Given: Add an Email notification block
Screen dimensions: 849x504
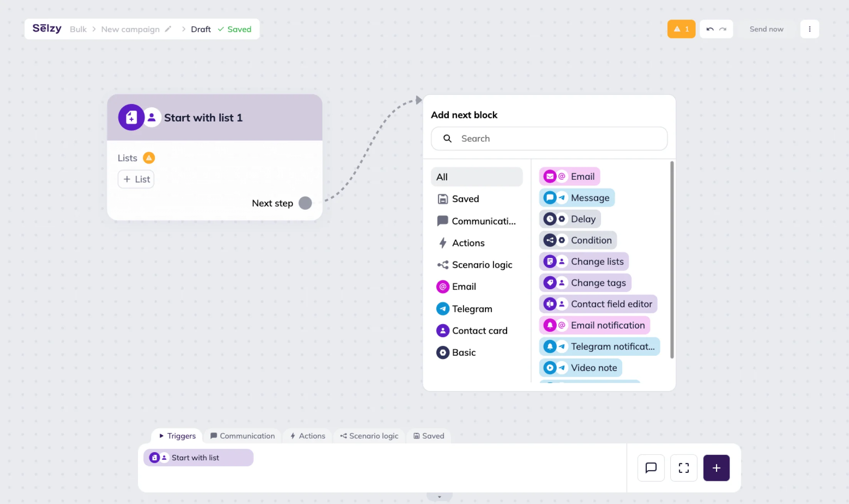Looking at the screenshot, I should [x=595, y=325].
